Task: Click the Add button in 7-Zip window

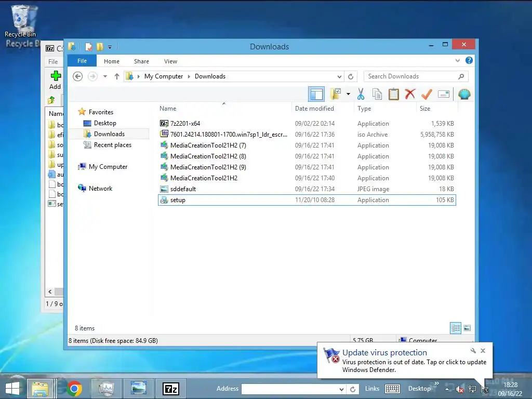Action: tap(55, 80)
